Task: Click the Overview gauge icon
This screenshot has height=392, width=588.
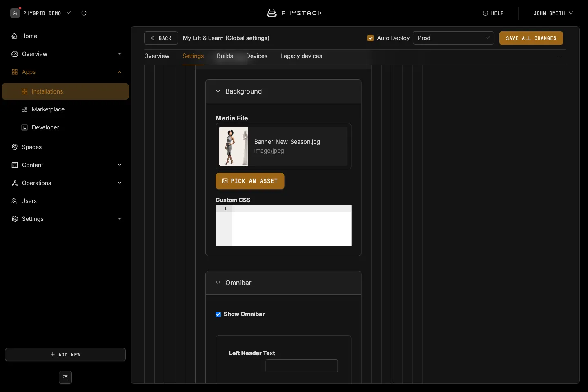Action: [15, 54]
